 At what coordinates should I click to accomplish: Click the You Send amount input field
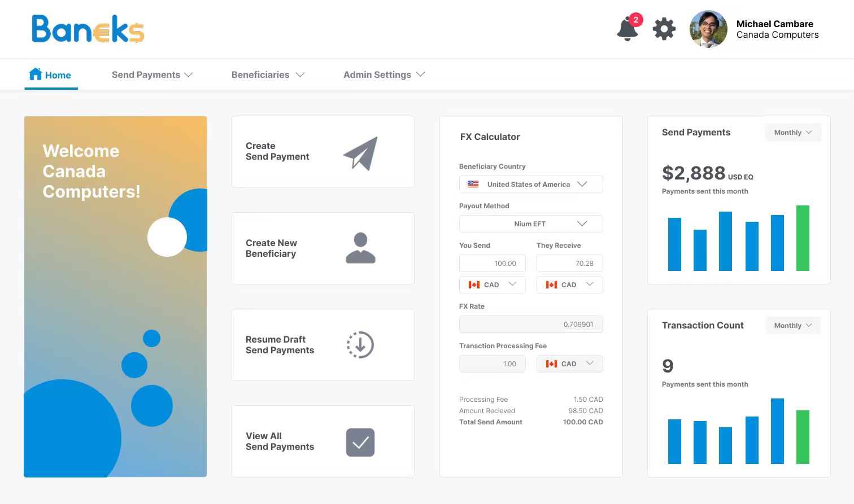coord(492,263)
